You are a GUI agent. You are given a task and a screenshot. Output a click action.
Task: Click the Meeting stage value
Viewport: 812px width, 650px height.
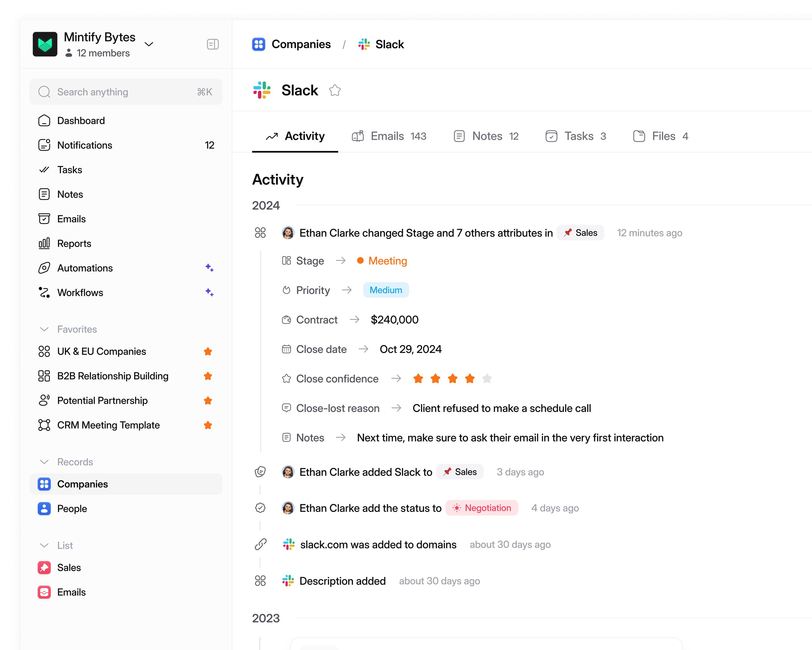click(382, 261)
